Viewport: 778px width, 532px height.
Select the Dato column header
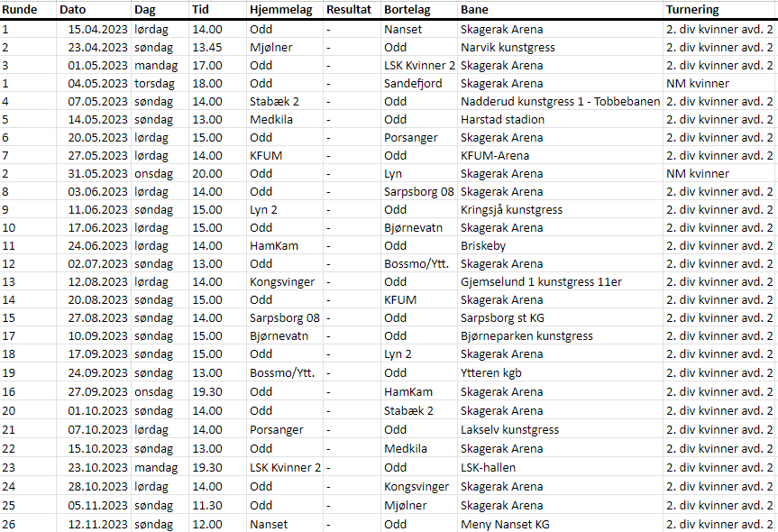point(72,10)
